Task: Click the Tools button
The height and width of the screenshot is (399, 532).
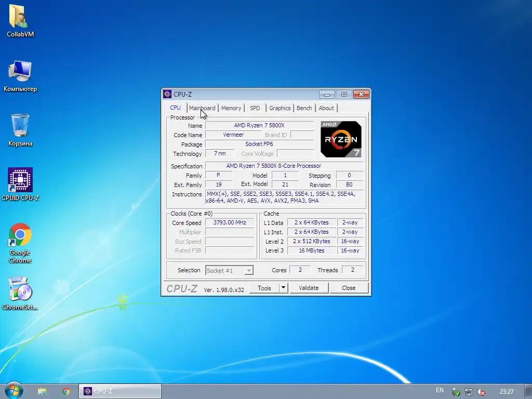Action: click(264, 288)
